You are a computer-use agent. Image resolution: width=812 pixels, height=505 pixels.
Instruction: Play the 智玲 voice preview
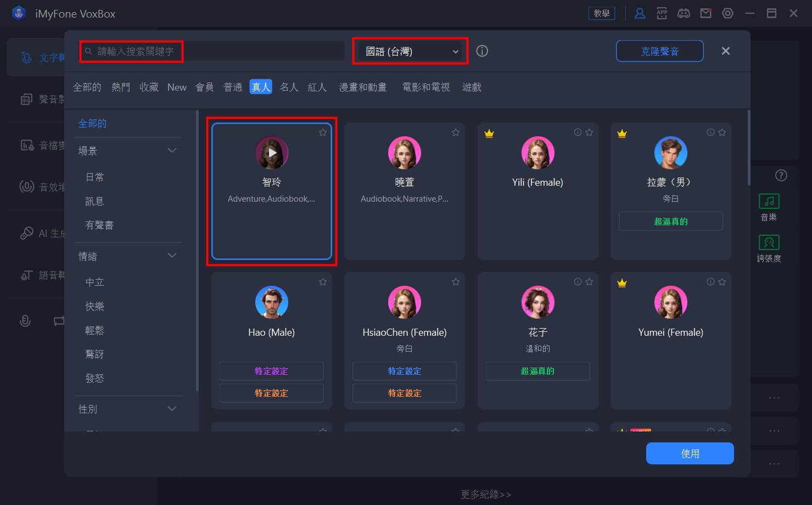tap(272, 153)
